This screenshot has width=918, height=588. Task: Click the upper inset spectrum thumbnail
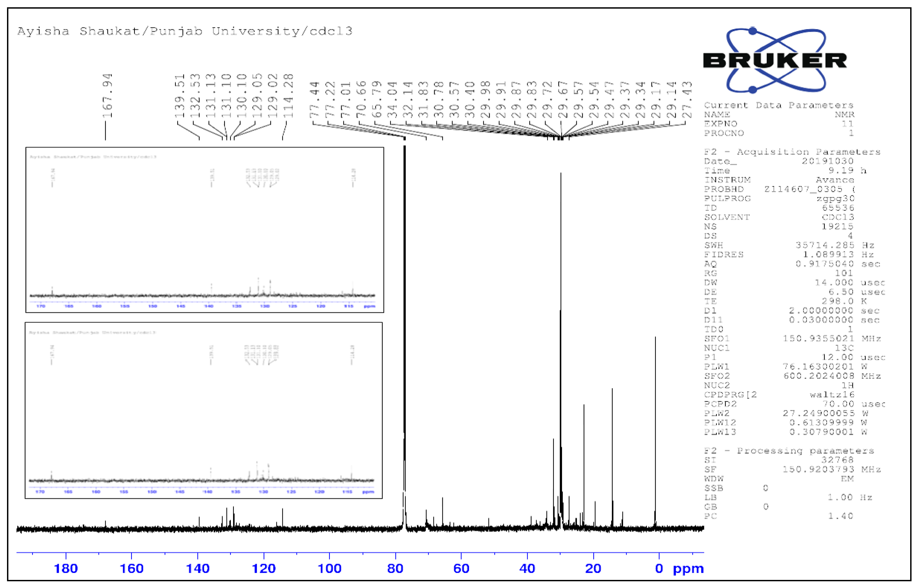pyautogui.click(x=204, y=230)
